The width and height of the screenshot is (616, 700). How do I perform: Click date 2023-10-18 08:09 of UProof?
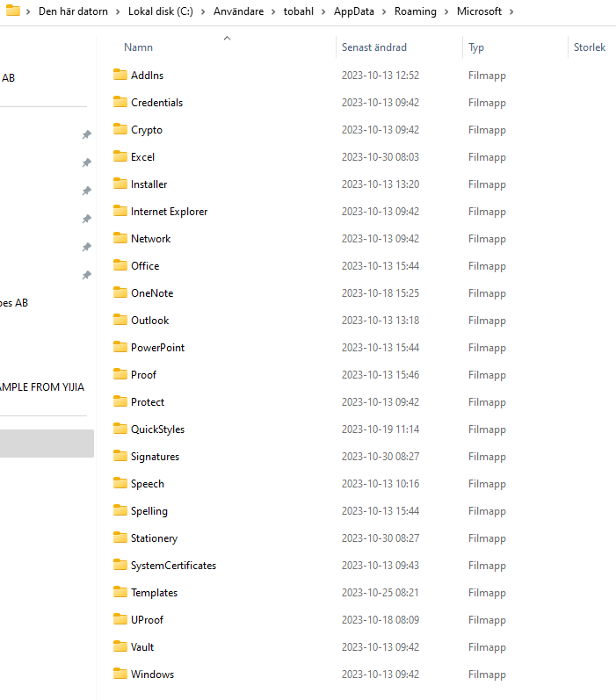(x=380, y=620)
